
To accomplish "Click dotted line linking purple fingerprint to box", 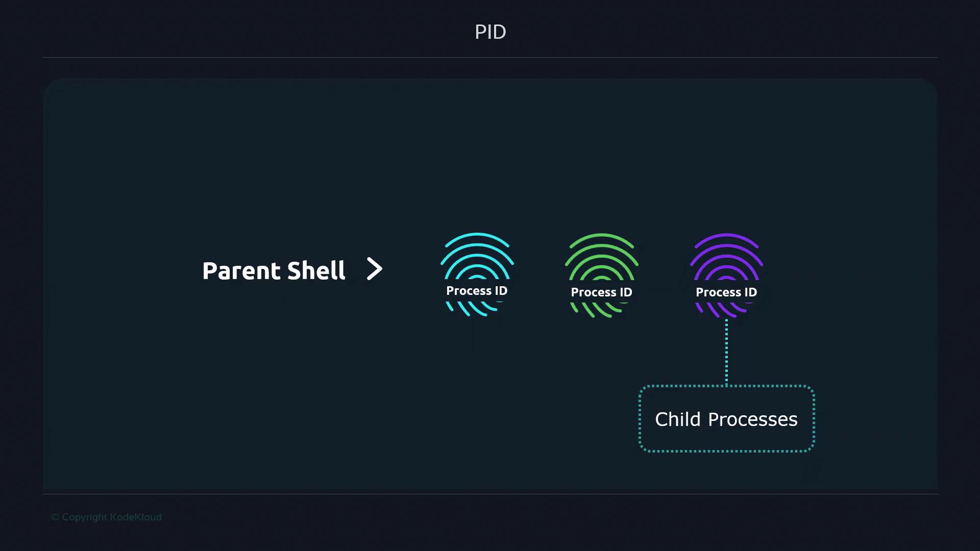I will 726,352.
